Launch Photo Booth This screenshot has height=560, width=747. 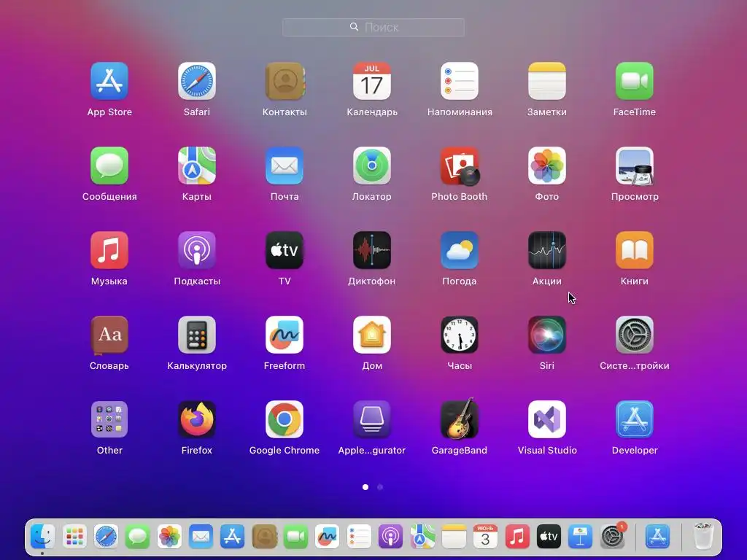460,166
